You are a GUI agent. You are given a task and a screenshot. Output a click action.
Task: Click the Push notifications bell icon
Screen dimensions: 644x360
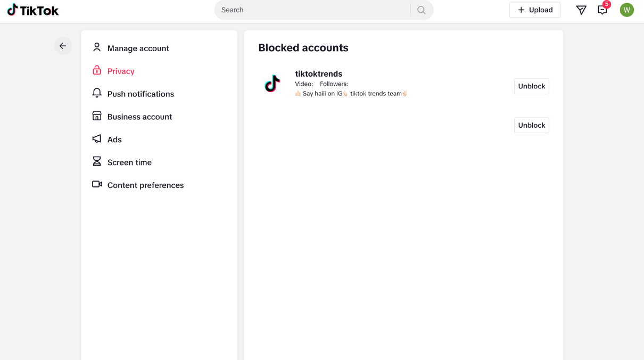click(96, 93)
